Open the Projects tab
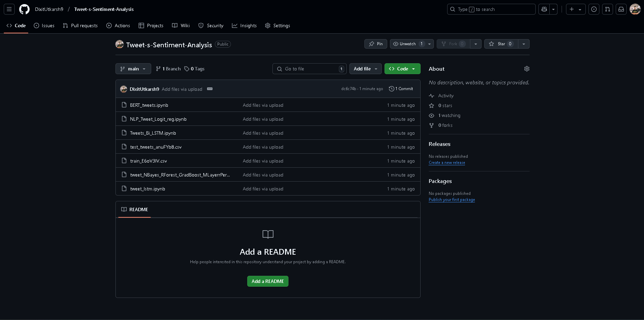The height and width of the screenshot is (320, 644). pos(151,26)
